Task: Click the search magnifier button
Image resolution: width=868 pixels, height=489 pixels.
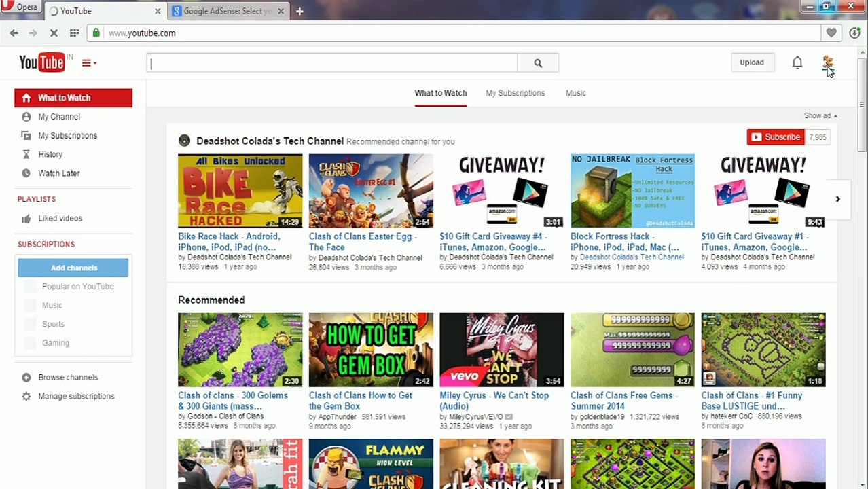Action: point(538,63)
